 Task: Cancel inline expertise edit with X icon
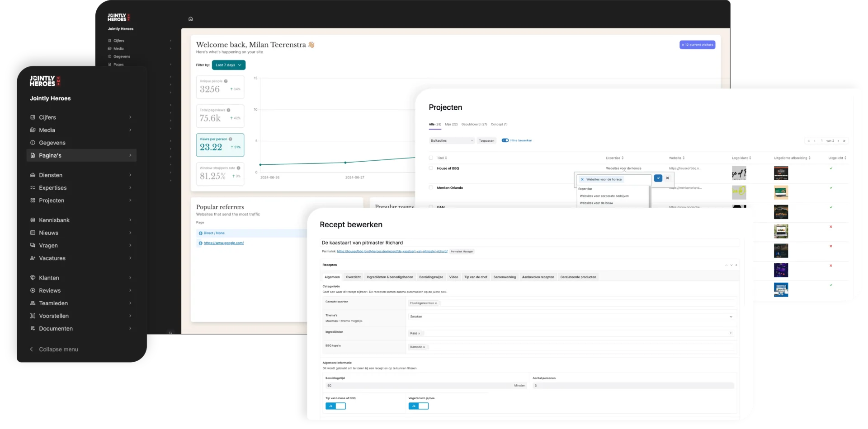click(667, 178)
